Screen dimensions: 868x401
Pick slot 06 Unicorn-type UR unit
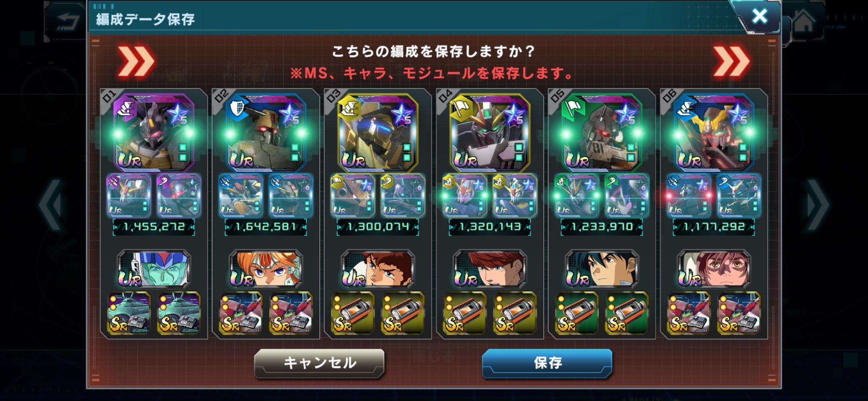tap(713, 132)
